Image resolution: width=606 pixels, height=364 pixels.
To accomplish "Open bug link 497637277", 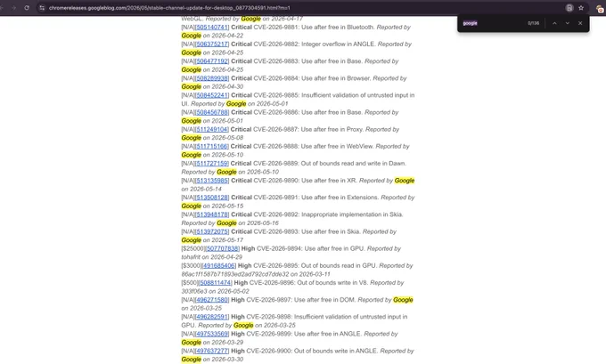I will point(212,351).
